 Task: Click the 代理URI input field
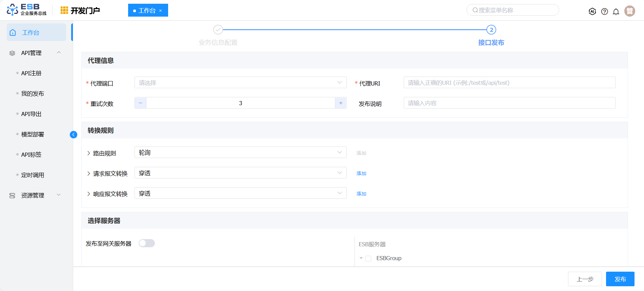[x=509, y=83]
